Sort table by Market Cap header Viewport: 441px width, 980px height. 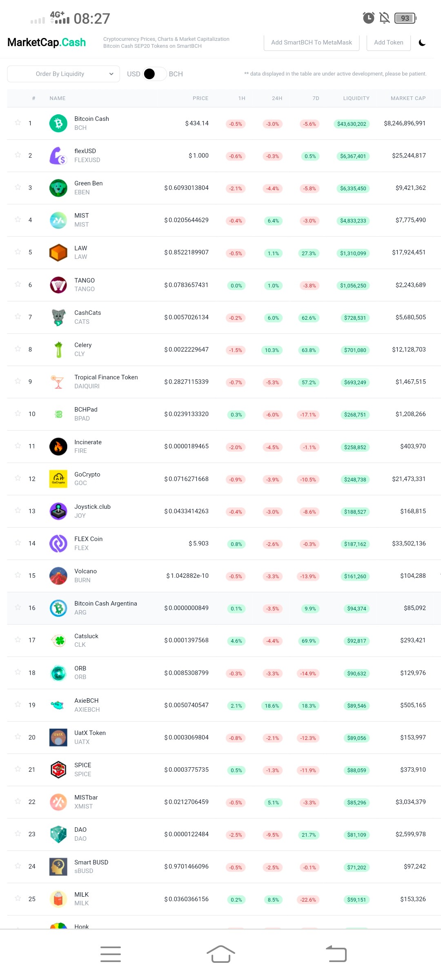pyautogui.click(x=408, y=98)
